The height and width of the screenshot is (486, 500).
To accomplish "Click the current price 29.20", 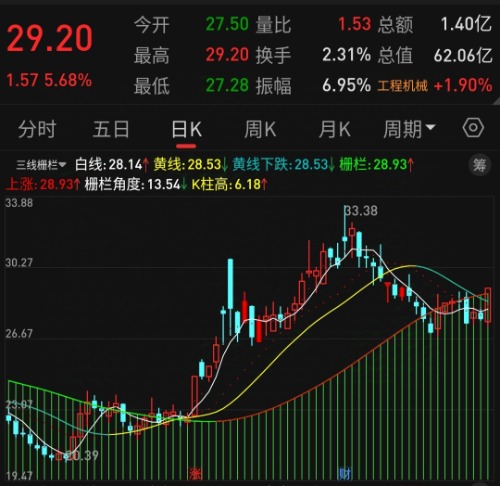I will pyautogui.click(x=50, y=39).
